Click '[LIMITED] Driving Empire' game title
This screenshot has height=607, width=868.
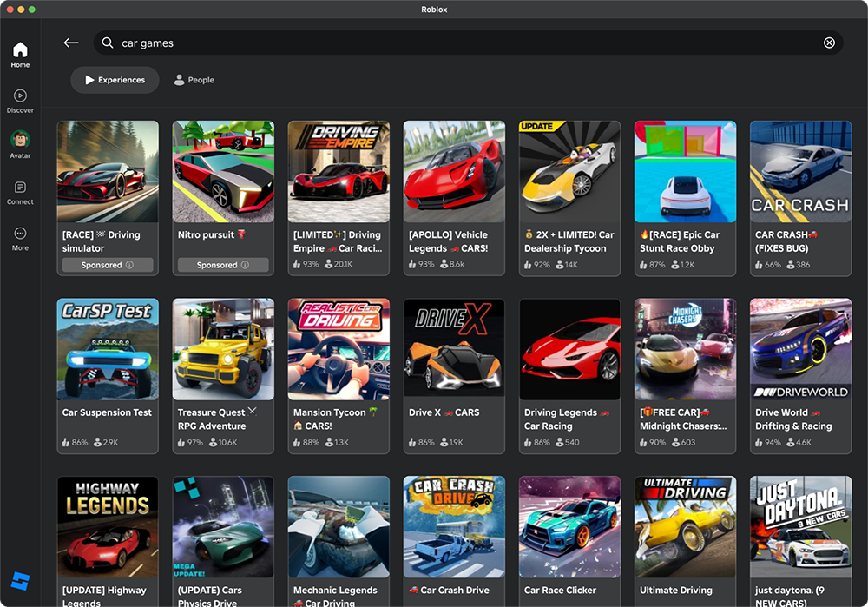point(338,241)
